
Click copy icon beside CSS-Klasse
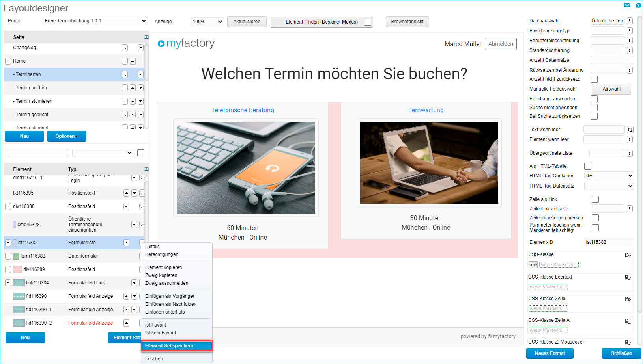coord(628,256)
